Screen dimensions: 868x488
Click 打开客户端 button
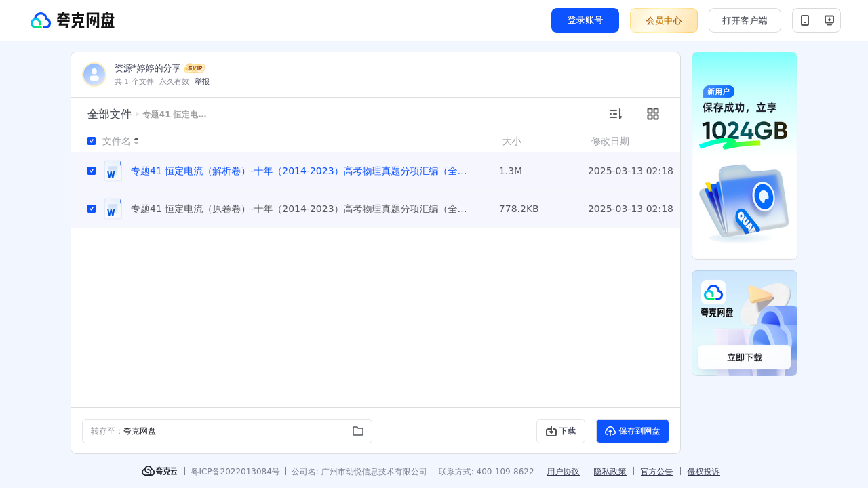pyautogui.click(x=745, y=20)
